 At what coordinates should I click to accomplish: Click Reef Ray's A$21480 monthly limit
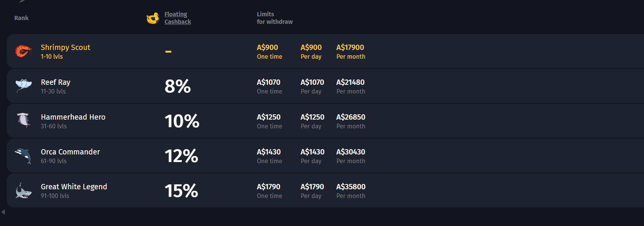coord(350,82)
